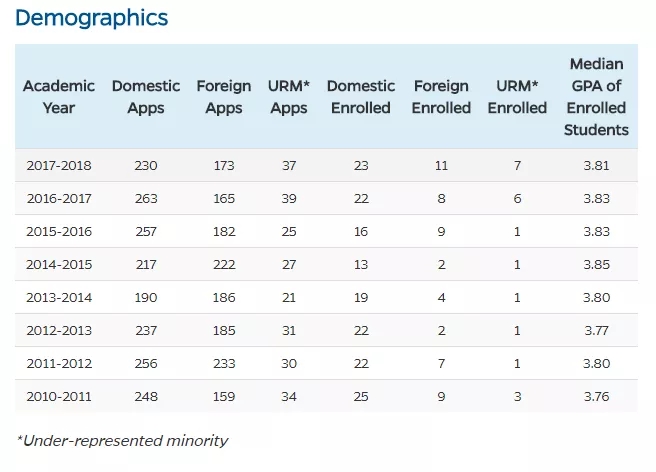The width and height of the screenshot is (656, 472).
Task: Click URM apps value 34
Action: click(x=289, y=396)
